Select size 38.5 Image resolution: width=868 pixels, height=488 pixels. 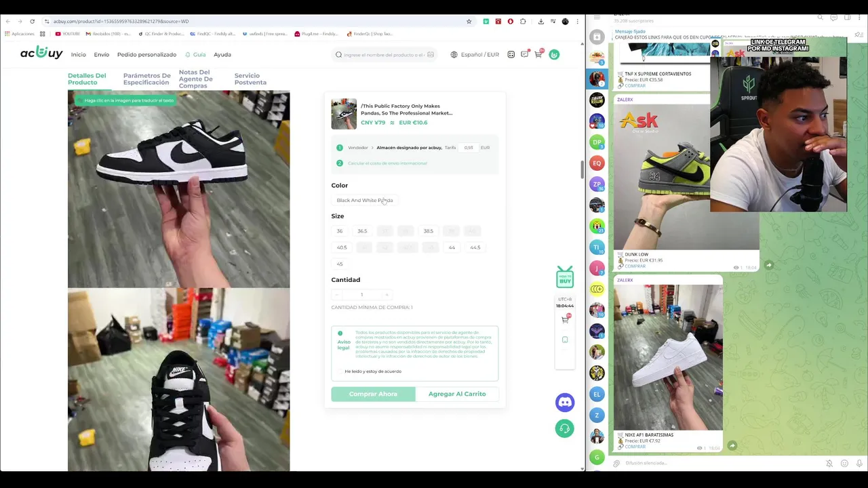click(x=428, y=231)
